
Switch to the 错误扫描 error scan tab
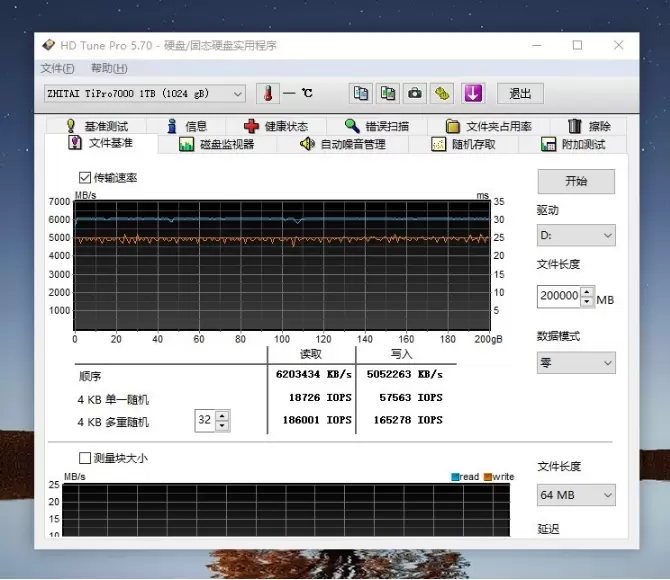click(376, 126)
